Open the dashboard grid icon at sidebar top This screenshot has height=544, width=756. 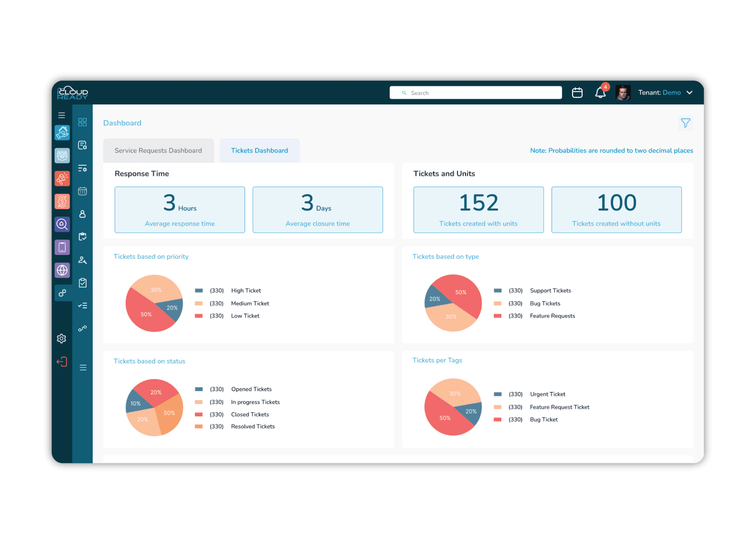(82, 122)
